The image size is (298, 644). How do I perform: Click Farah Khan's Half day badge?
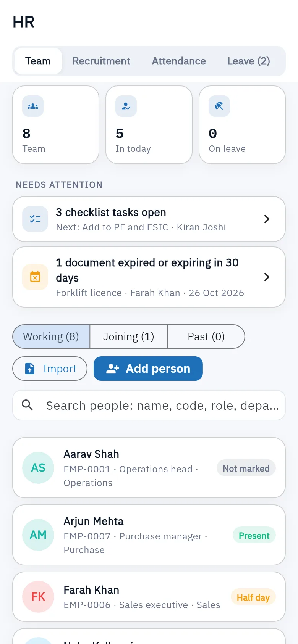(253, 597)
